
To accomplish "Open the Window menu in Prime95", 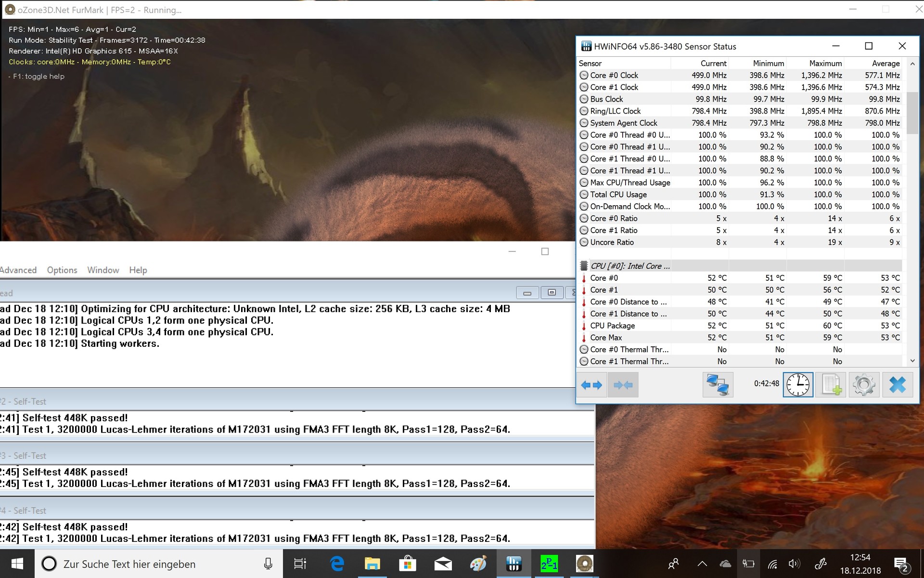I will (x=103, y=270).
